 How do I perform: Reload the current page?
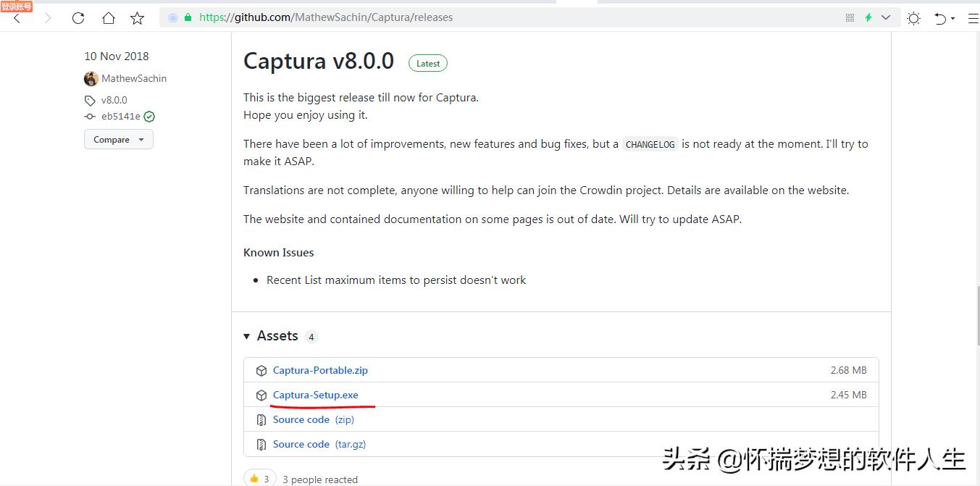[78, 18]
